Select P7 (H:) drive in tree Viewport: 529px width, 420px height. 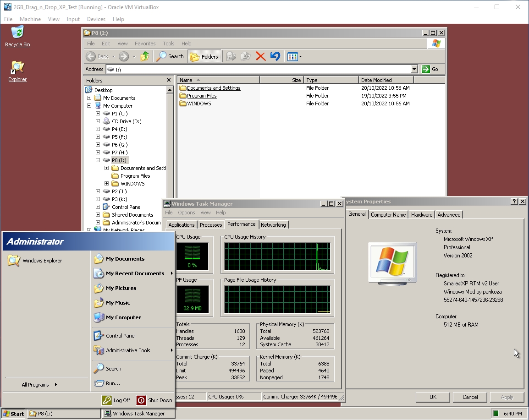point(120,153)
